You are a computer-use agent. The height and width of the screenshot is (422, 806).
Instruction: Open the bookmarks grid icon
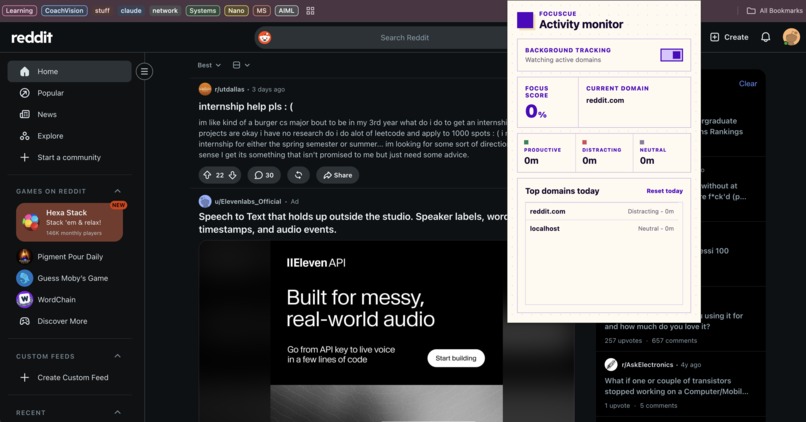[310, 10]
